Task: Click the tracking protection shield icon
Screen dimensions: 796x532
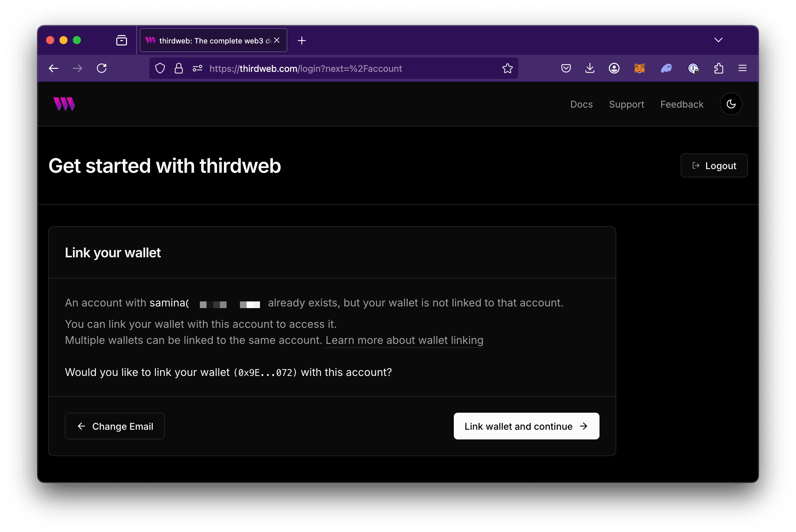Action: click(x=160, y=69)
